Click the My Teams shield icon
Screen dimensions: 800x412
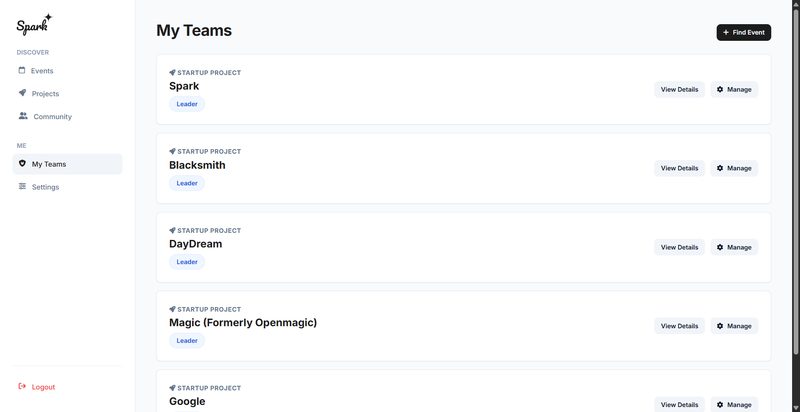(x=23, y=164)
